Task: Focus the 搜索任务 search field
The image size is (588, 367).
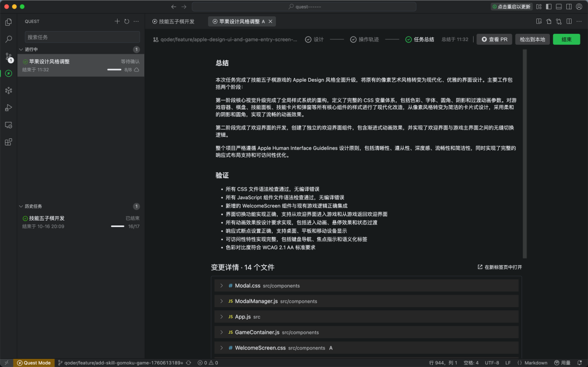Action: (x=82, y=37)
